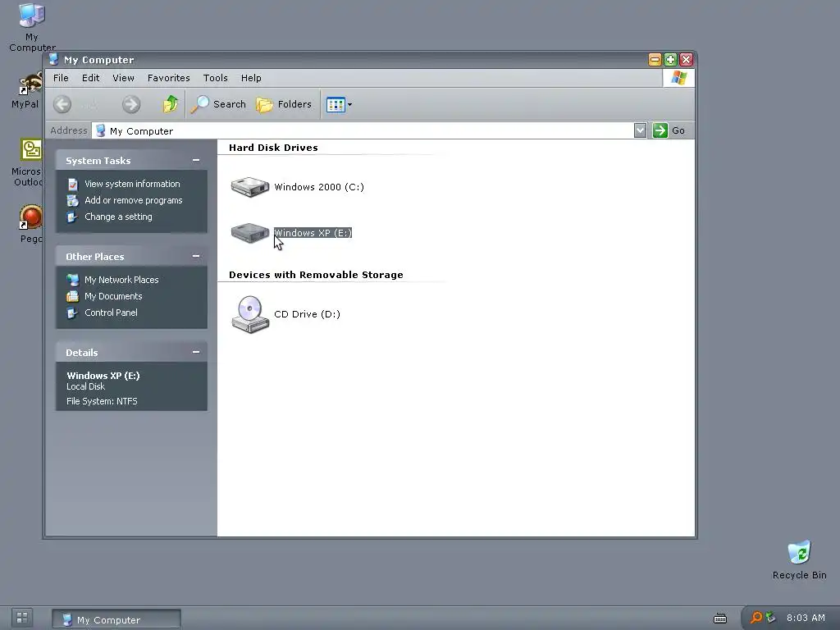Go up one folder level
840x630 pixels.
coord(171,104)
